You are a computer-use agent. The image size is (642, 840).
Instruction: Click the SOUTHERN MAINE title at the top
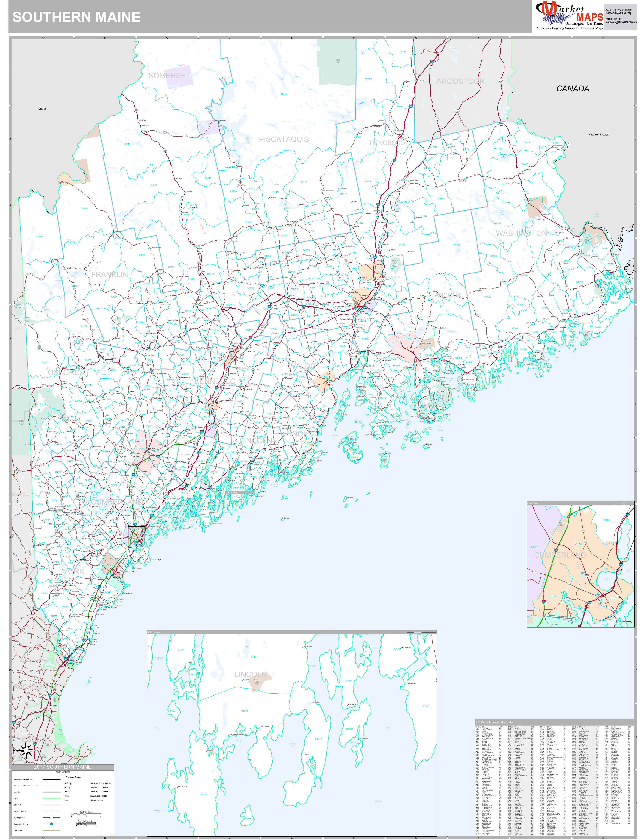[76, 17]
